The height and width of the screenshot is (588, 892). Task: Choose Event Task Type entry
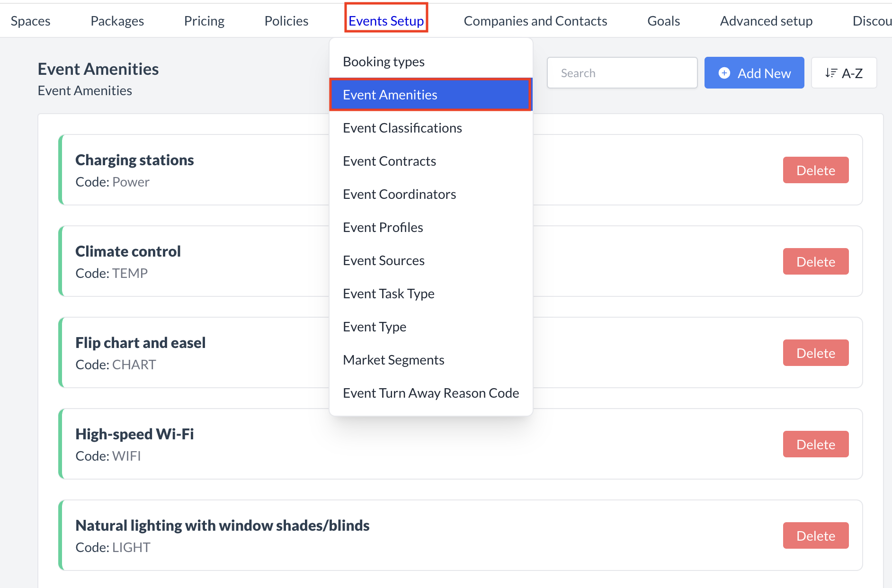point(388,294)
